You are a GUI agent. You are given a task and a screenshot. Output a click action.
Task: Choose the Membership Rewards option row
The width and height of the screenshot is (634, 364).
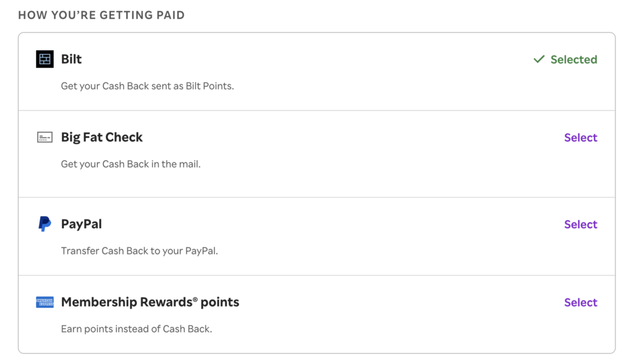point(317,314)
